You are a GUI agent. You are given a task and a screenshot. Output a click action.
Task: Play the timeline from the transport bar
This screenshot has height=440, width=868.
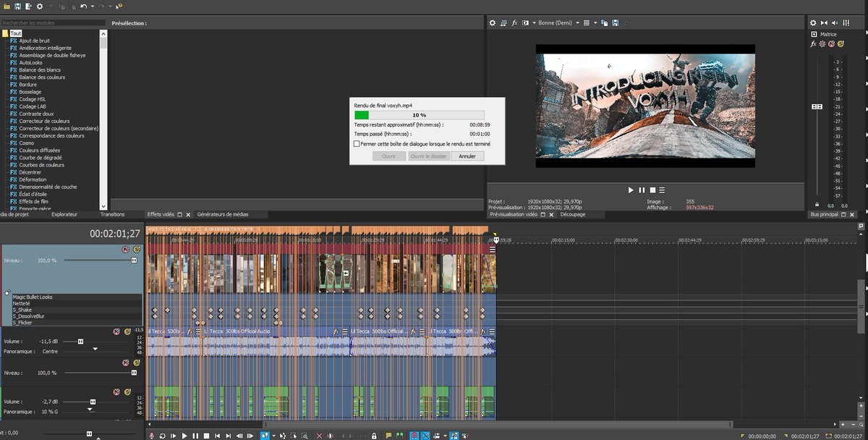click(184, 436)
